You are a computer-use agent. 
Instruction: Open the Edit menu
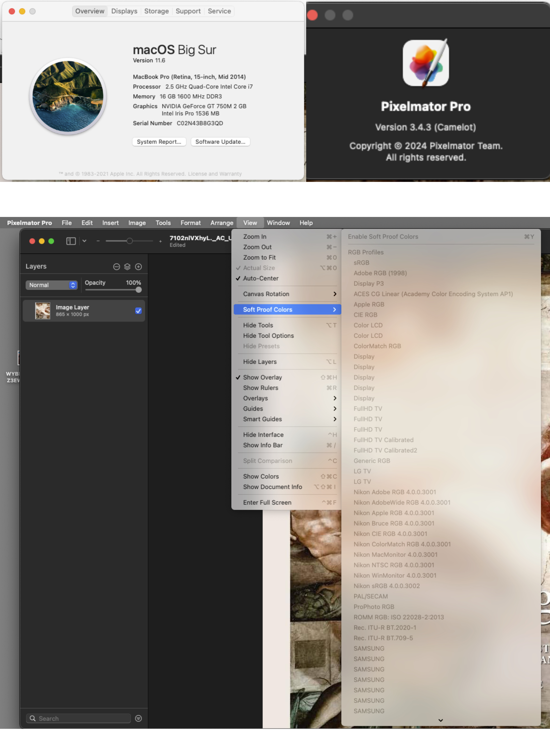(87, 223)
